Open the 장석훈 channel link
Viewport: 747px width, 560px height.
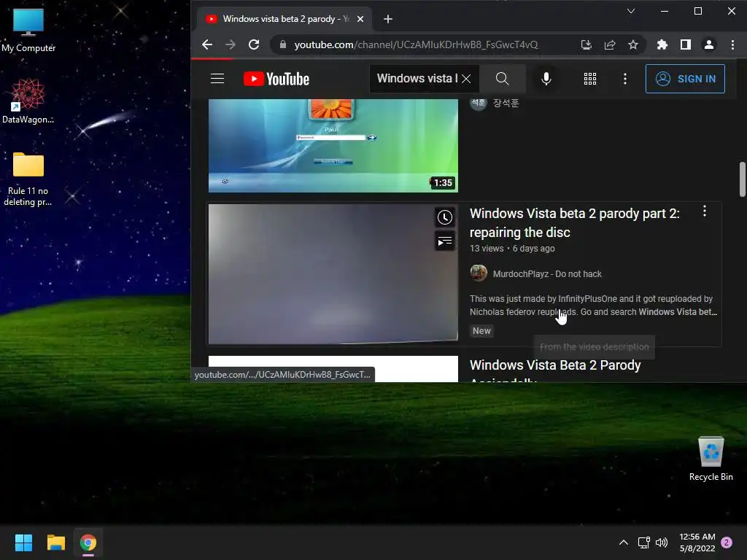(506, 104)
